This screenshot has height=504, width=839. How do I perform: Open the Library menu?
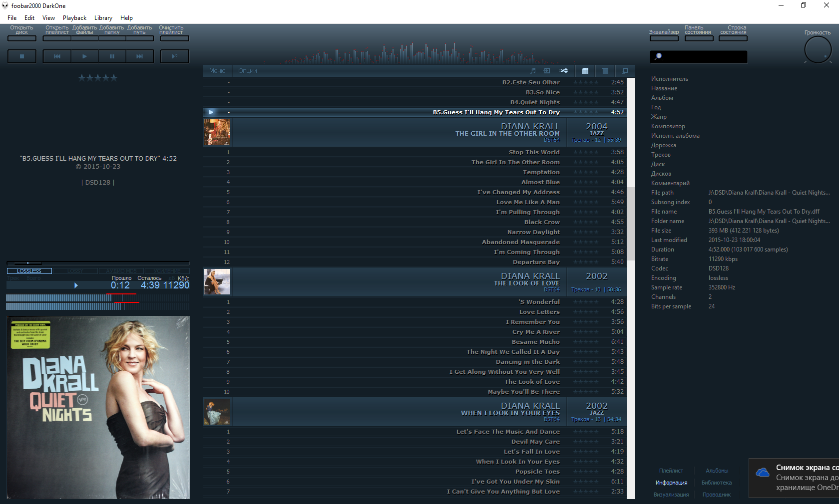[x=103, y=18]
